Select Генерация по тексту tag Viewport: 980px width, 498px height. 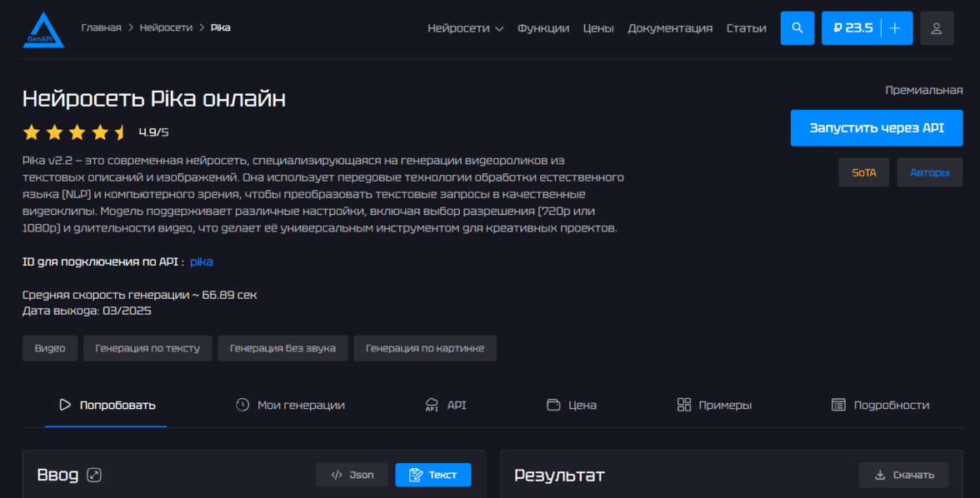tap(147, 348)
